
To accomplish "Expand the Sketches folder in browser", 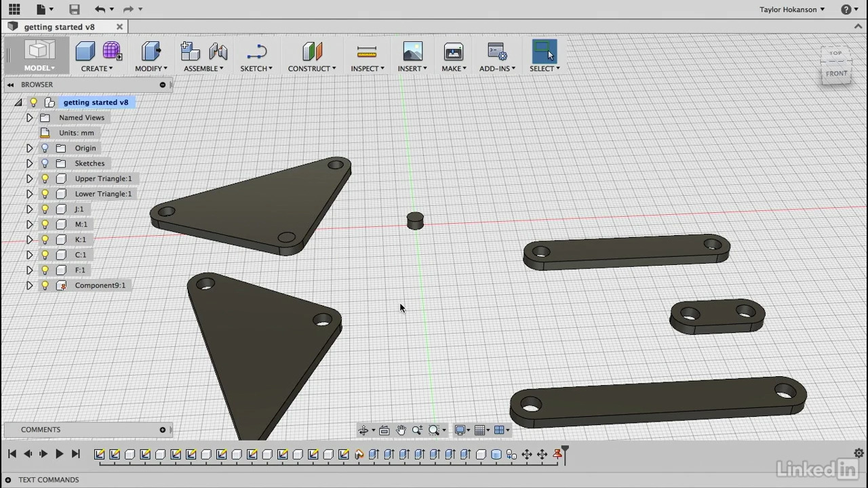I will (x=29, y=163).
